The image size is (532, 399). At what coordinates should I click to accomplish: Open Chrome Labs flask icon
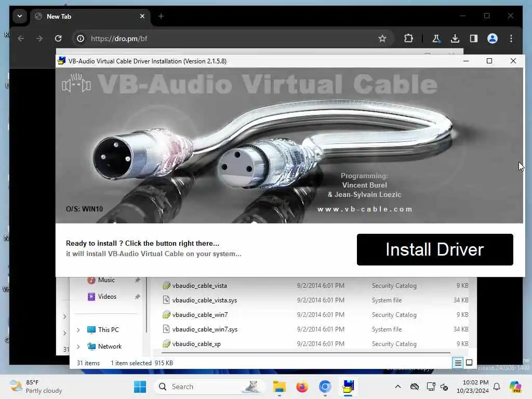point(436,38)
